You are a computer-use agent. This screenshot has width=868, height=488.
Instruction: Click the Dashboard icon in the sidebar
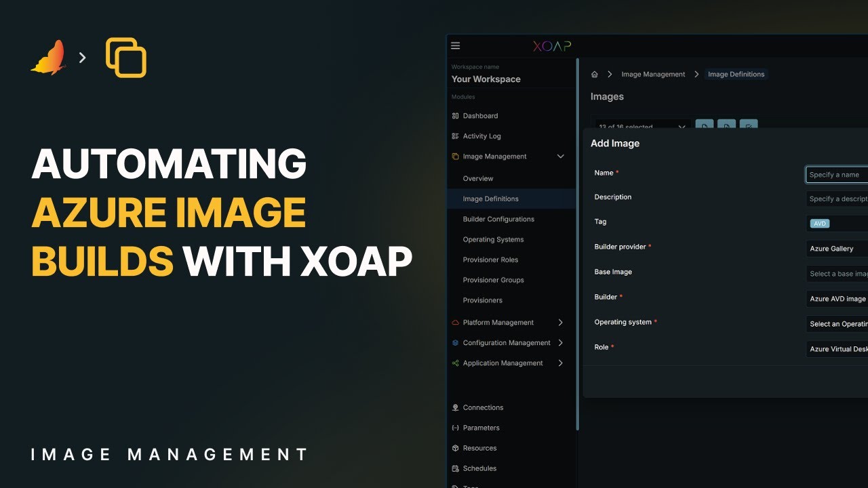[x=455, y=116]
